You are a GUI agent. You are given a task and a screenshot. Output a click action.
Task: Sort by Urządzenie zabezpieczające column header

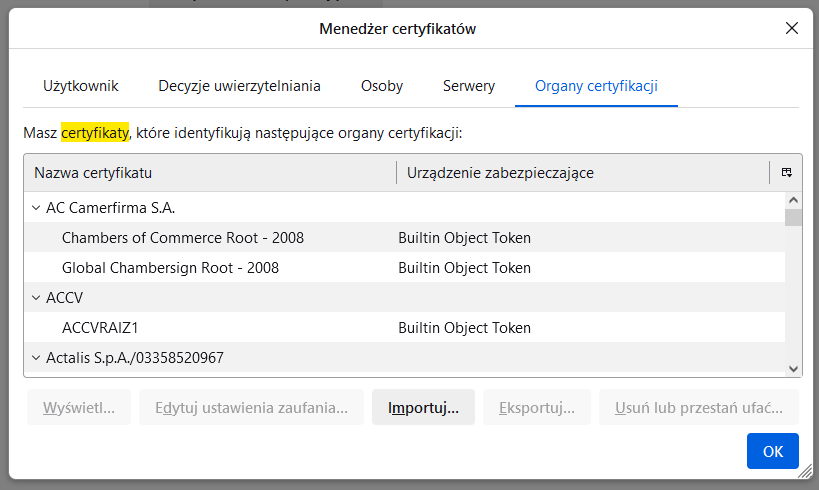tap(580, 173)
